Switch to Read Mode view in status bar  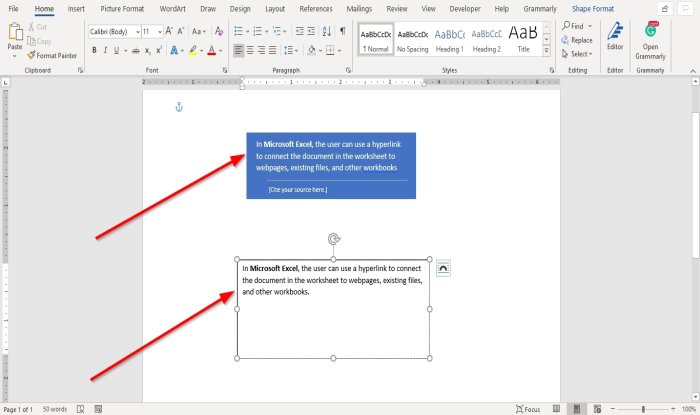point(556,409)
